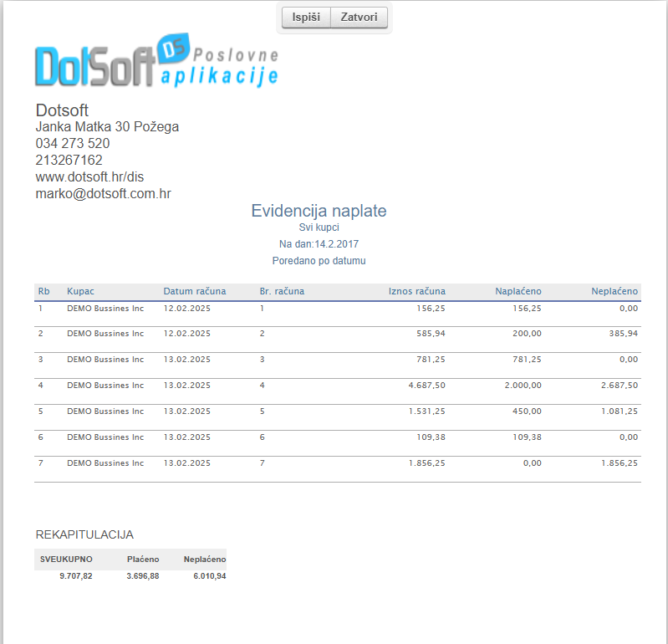Select the Br. računa column header

tap(282, 291)
